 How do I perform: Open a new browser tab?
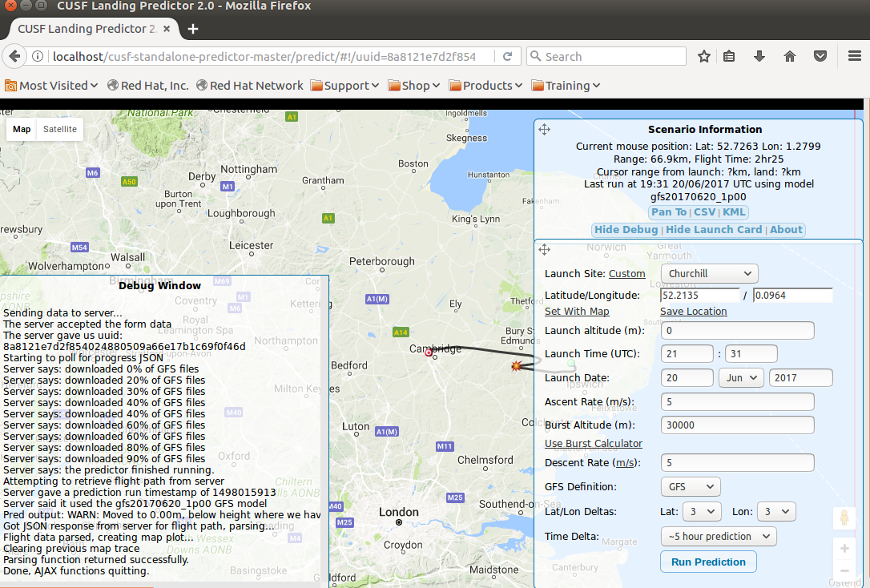tap(192, 29)
